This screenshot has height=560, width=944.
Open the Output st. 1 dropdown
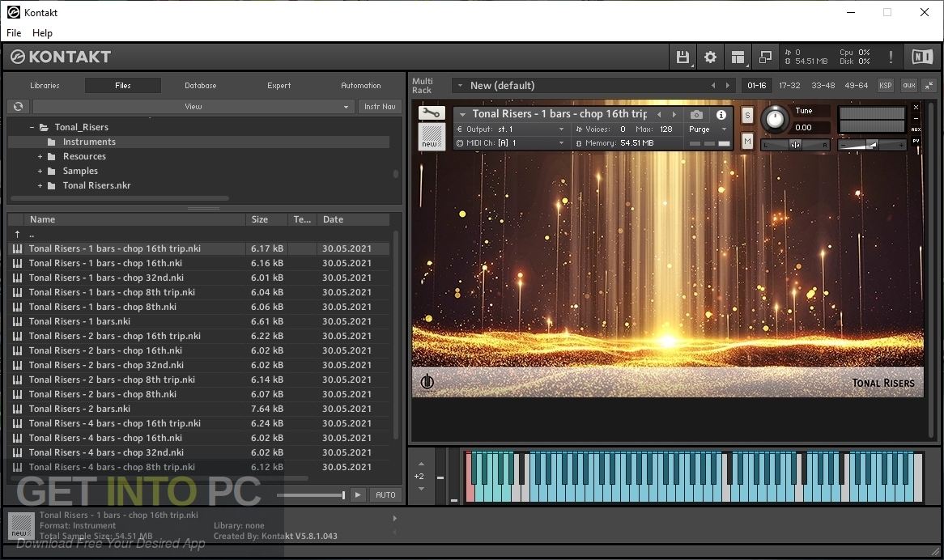click(x=510, y=129)
